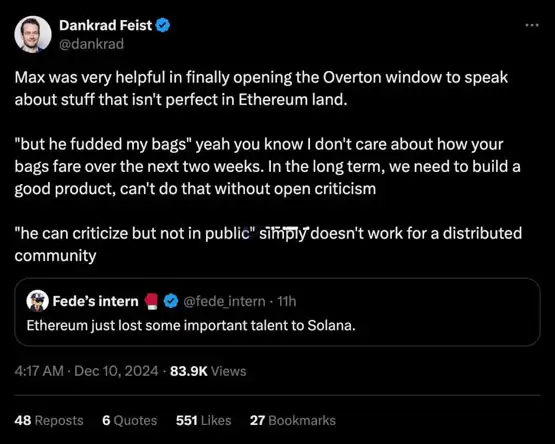This screenshot has width=555, height=444.
Task: Click the blue verified badge beside Dankrad Feist
Action: [163, 25]
